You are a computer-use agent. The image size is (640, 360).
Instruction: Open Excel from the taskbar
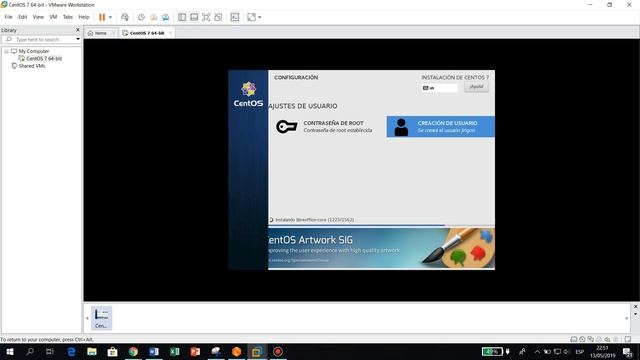pyautogui.click(x=175, y=351)
